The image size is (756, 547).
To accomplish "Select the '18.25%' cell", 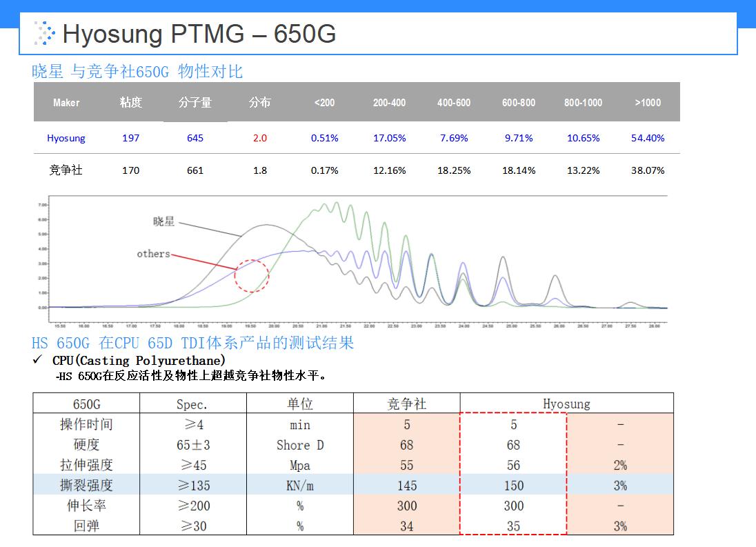I will pos(454,170).
